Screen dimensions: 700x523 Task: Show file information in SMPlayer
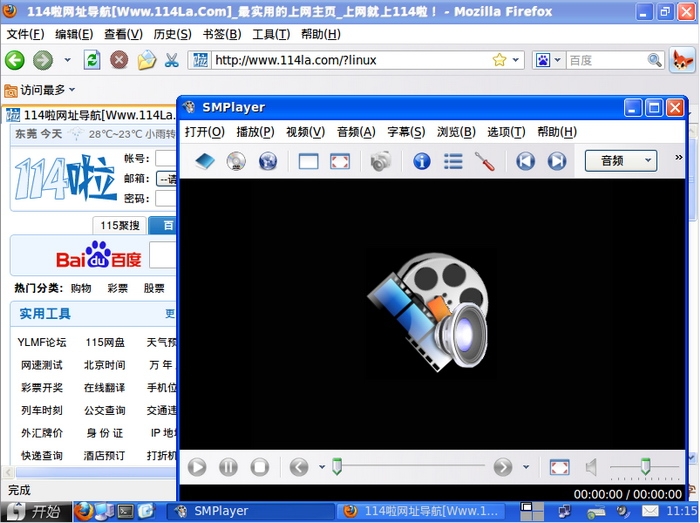pos(421,161)
